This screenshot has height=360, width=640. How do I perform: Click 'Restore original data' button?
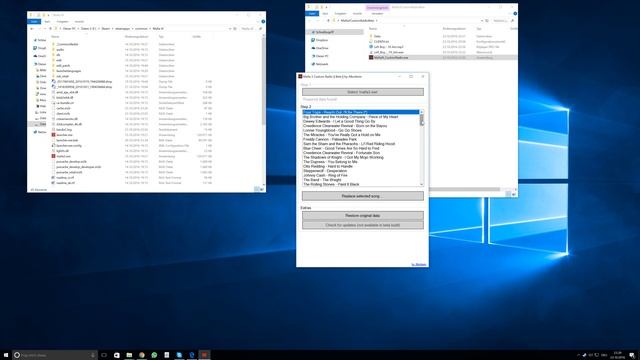362,216
